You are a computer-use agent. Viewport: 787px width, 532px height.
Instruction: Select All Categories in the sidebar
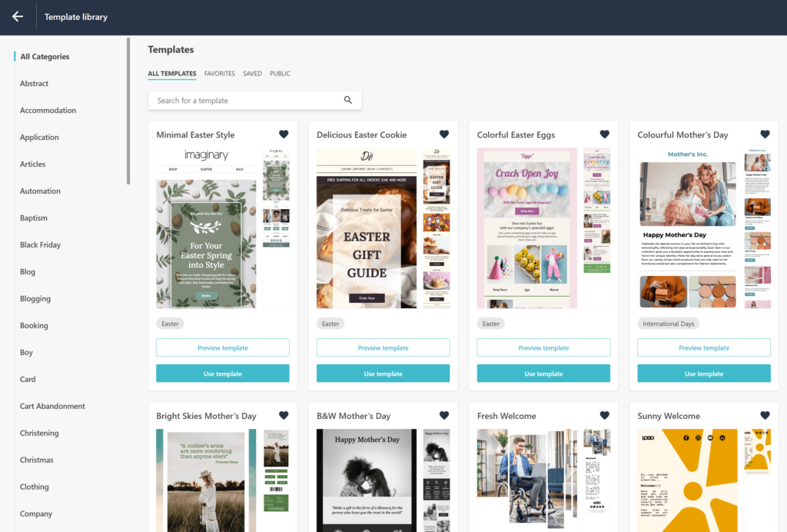(44, 56)
